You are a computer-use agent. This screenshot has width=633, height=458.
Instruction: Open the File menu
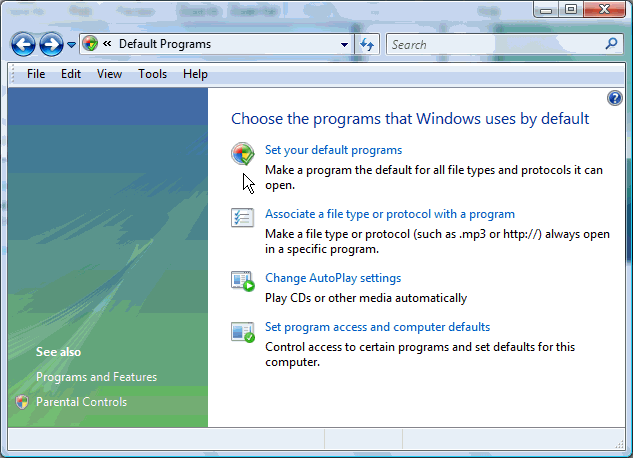tap(36, 74)
